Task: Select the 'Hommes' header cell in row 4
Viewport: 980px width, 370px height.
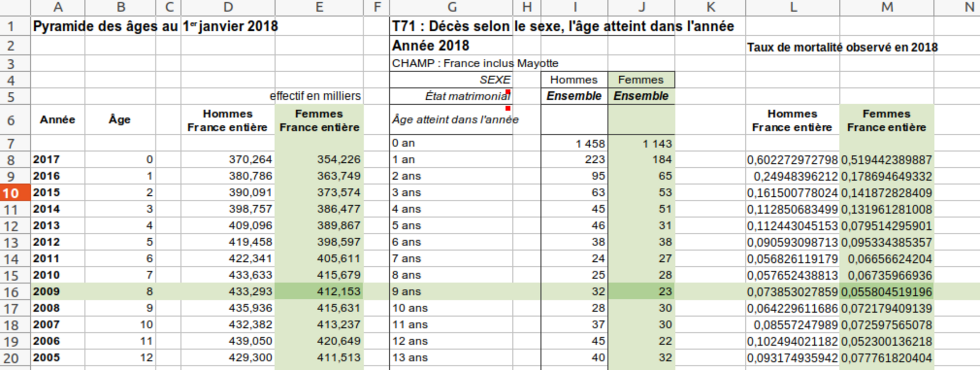Action: [574, 80]
